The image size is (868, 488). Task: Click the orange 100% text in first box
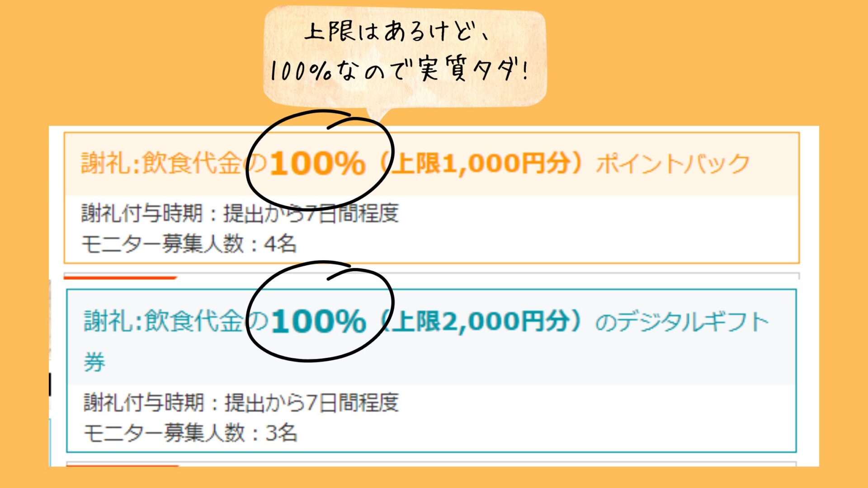[x=318, y=163]
